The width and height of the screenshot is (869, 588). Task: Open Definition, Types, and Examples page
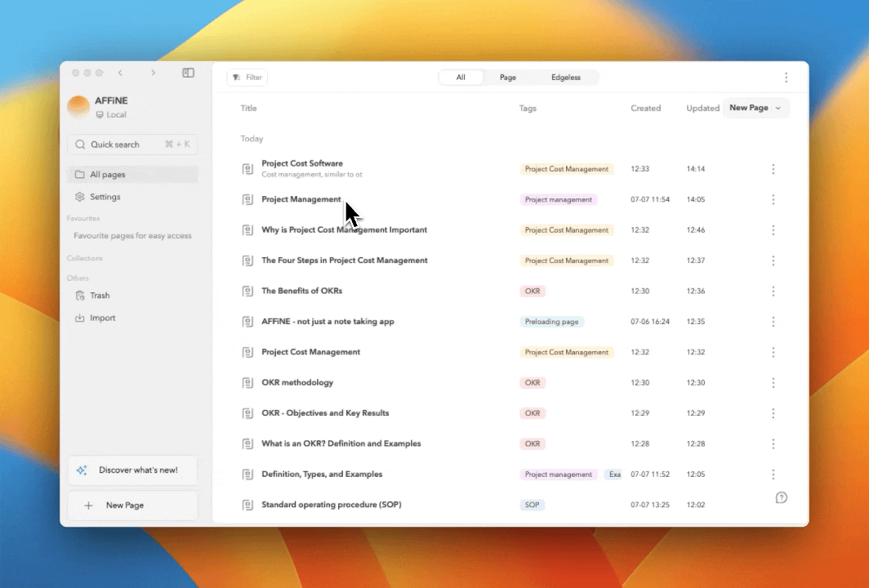tap(322, 474)
